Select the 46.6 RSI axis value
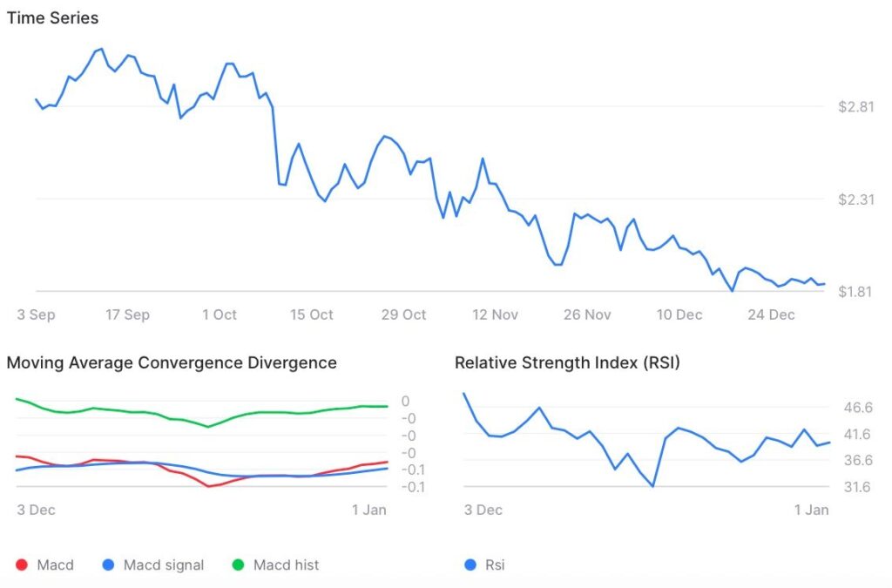892x588 pixels. [857, 408]
